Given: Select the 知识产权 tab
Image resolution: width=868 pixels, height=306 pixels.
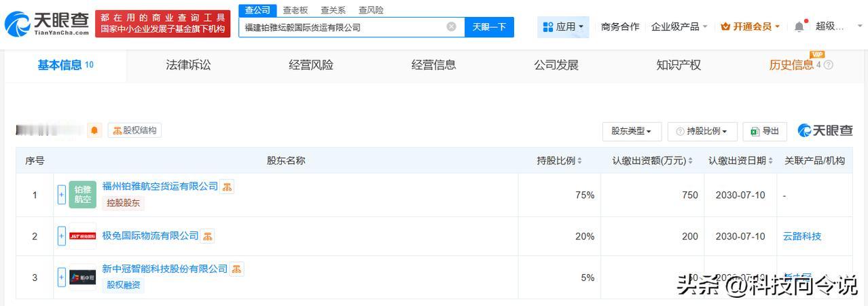Looking at the screenshot, I should point(679,65).
